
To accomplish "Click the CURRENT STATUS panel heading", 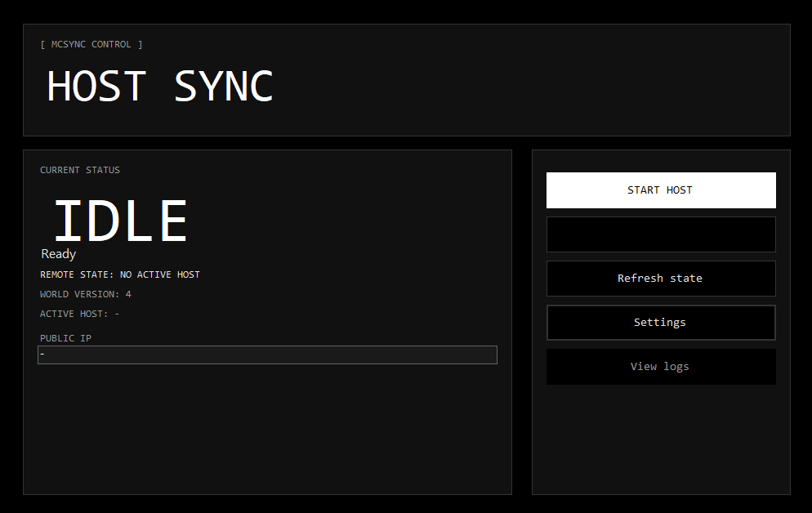I will click(x=79, y=169).
